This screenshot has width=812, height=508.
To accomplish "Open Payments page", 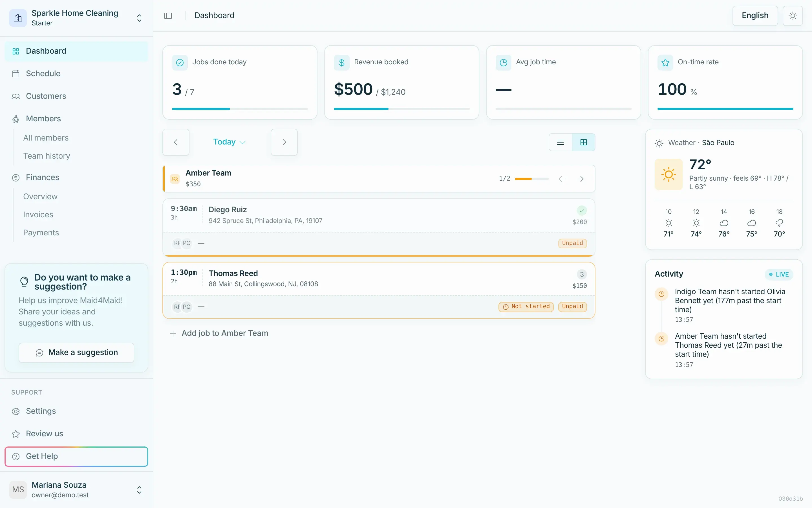I will coord(41,233).
